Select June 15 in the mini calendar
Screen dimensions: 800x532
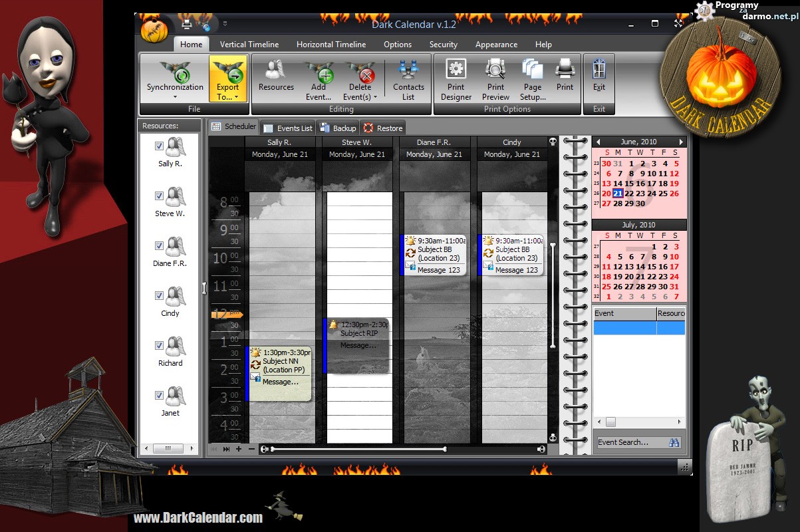point(629,184)
